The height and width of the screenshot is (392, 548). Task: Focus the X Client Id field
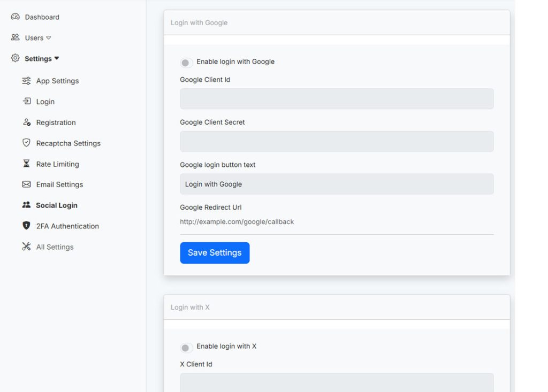pos(337,382)
